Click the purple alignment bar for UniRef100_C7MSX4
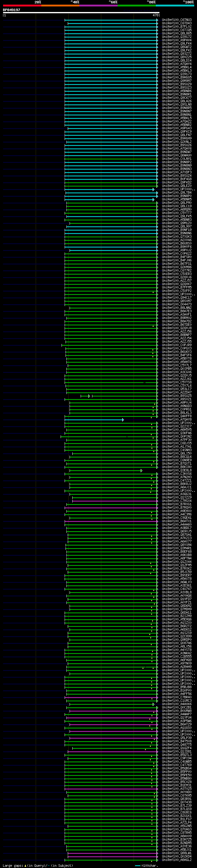The image size is (197, 868). (x=115, y=501)
